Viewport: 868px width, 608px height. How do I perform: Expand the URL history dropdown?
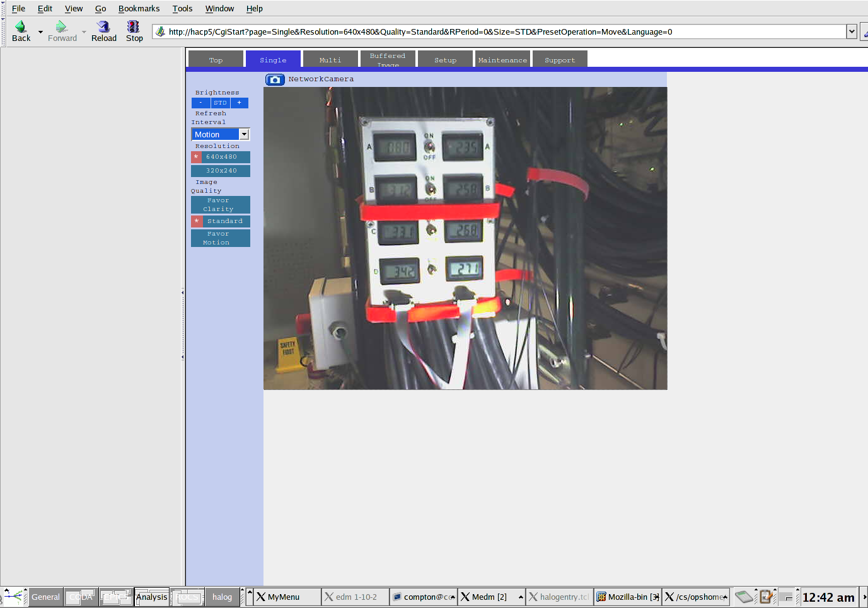pyautogui.click(x=852, y=32)
